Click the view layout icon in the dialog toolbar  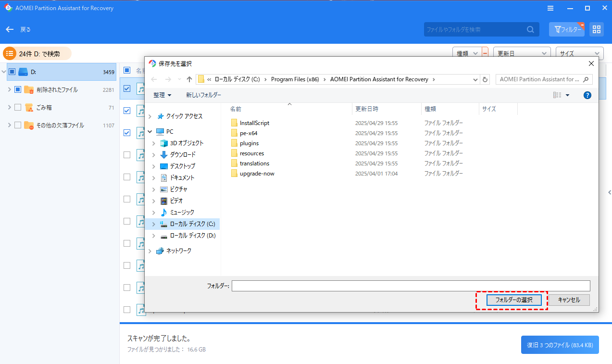[x=558, y=95]
